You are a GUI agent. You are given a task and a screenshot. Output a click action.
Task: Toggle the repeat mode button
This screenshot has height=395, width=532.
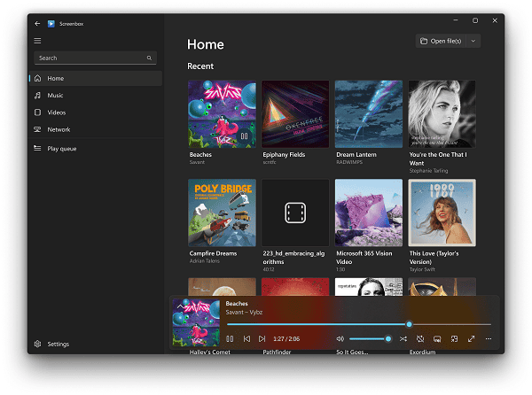[x=420, y=339]
